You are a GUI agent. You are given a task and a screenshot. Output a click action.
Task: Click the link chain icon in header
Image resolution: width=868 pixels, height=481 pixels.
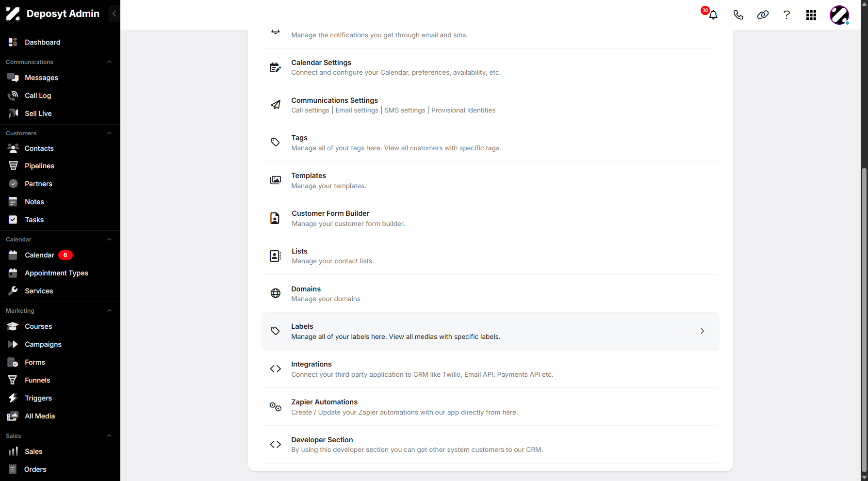coord(763,15)
